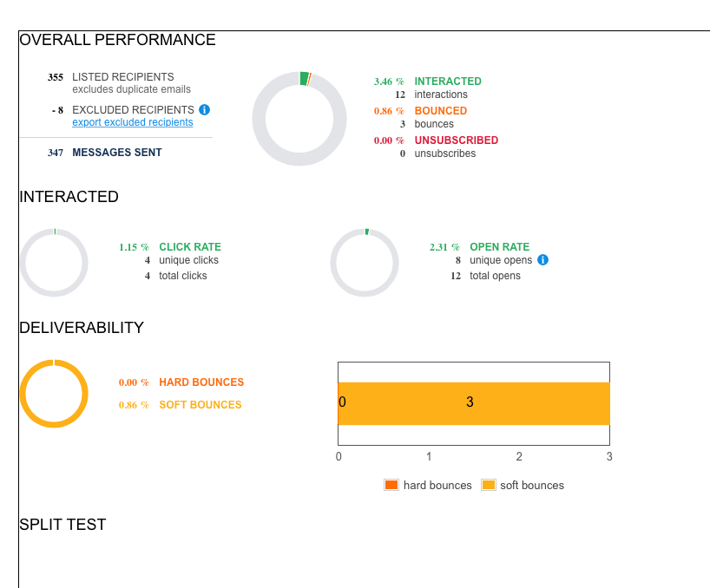The width and height of the screenshot is (710, 588).
Task: Click the LISTED RECIPIENTS count
Action: (56, 77)
